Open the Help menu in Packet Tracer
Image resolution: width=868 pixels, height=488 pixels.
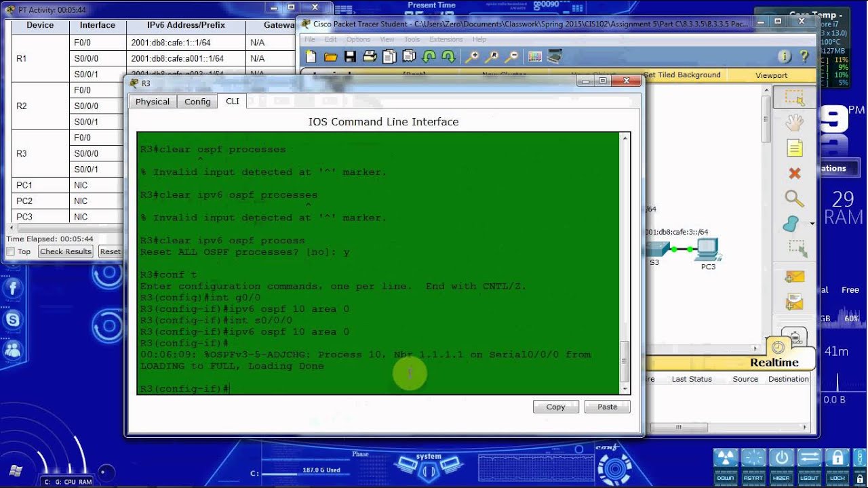pos(479,39)
